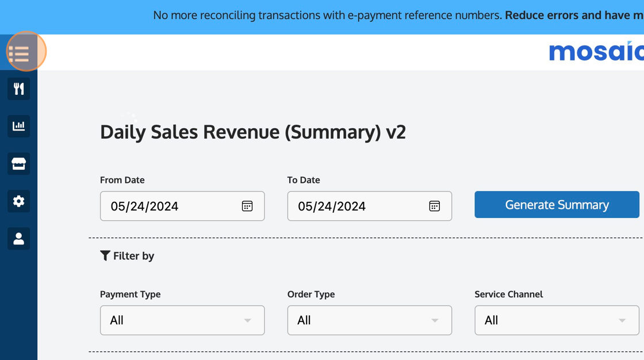Click the blue e-payment announcement banner
This screenshot has height=360, width=644.
pos(391,16)
